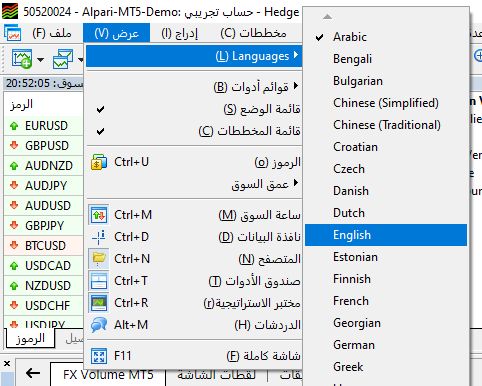Viewport: 482px width, 386px height.
Task: Click the green up arrow beside EURUSD
Action: (x=14, y=126)
